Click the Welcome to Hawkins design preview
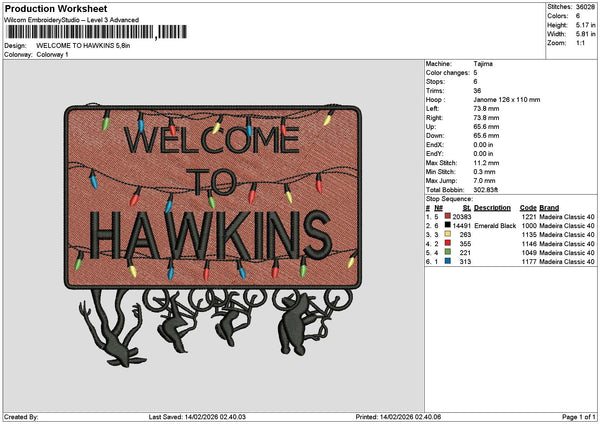 pyautogui.click(x=213, y=234)
